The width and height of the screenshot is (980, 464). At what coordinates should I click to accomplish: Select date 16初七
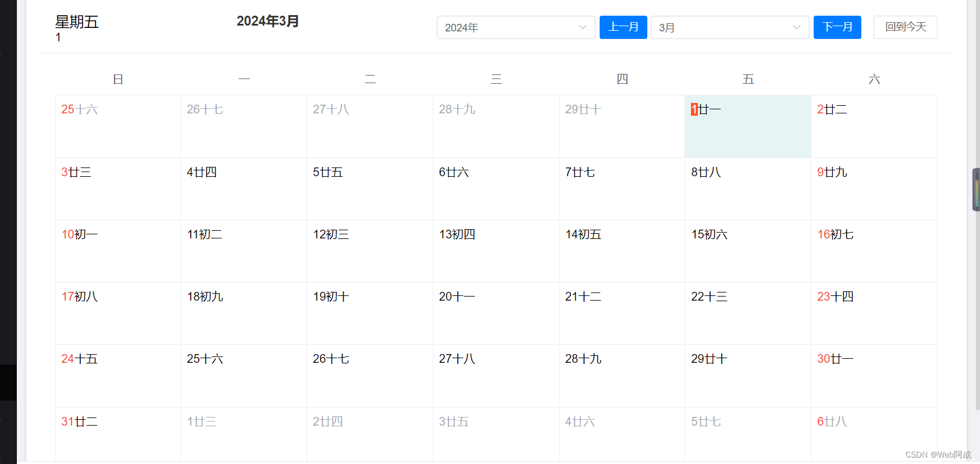point(874,251)
